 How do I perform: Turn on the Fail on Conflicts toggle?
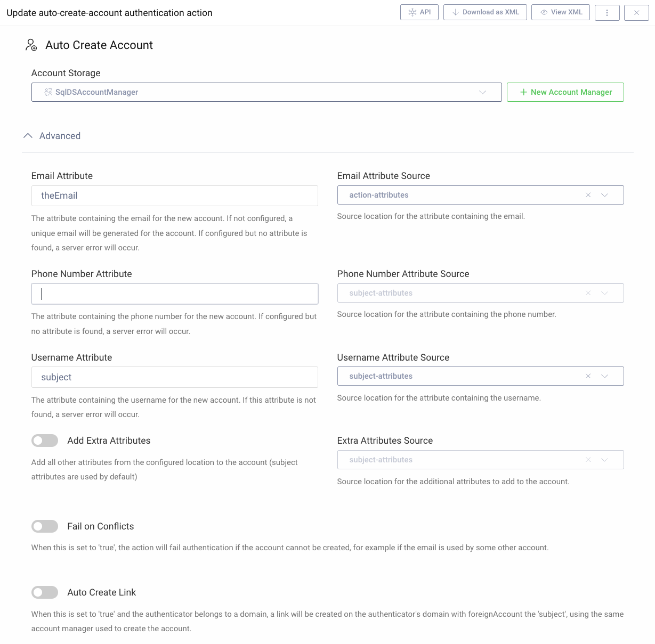point(45,526)
